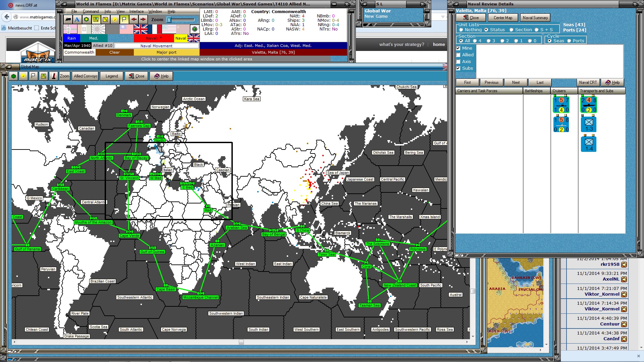Select the submarine unit counter 2-4-8
The height and width of the screenshot is (362, 644).
589,105
